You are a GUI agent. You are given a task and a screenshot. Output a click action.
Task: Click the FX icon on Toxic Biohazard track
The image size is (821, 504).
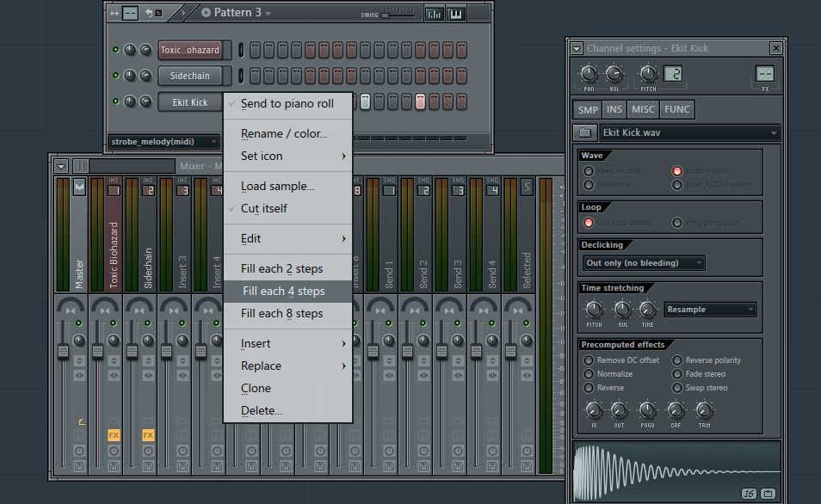(114, 435)
